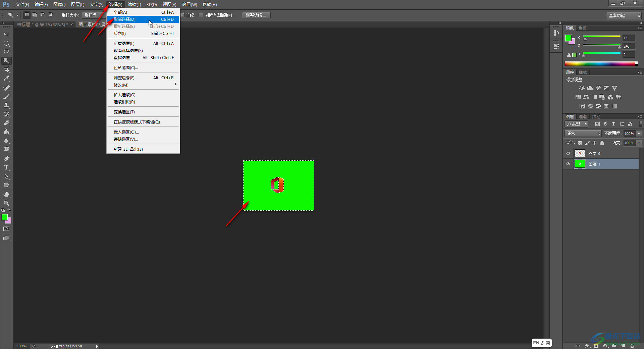Select the Type tool
The width and height of the screenshot is (644, 349).
click(6, 167)
